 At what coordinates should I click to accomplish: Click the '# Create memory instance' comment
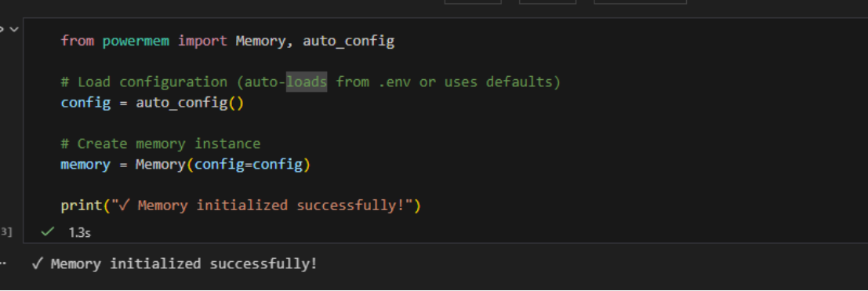161,144
